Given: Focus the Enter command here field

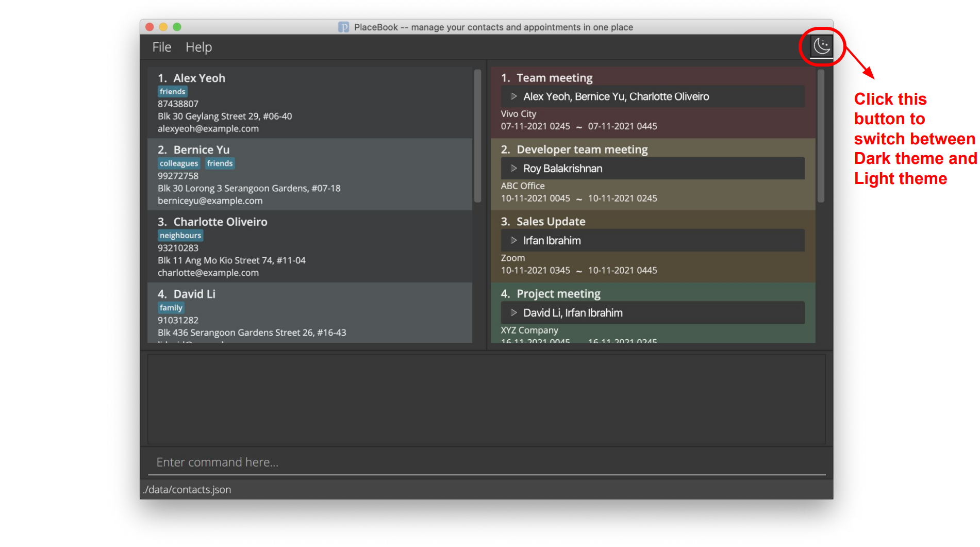Looking at the screenshot, I should [487, 462].
